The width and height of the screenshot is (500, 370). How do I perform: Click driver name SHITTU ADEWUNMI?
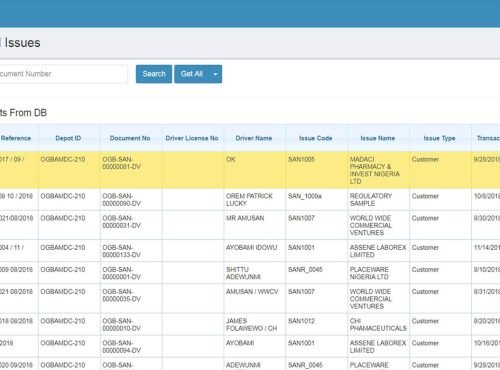243,273
